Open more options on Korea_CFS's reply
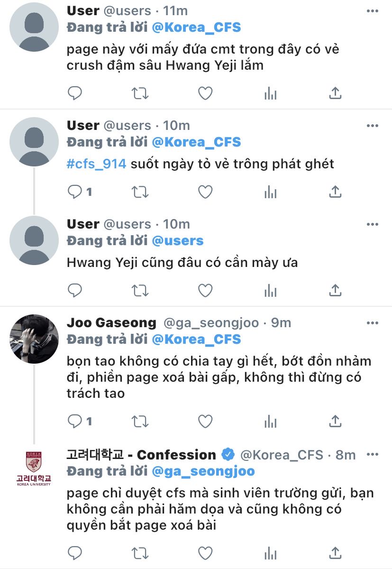Screen dimensions: 392x569 coord(372,455)
